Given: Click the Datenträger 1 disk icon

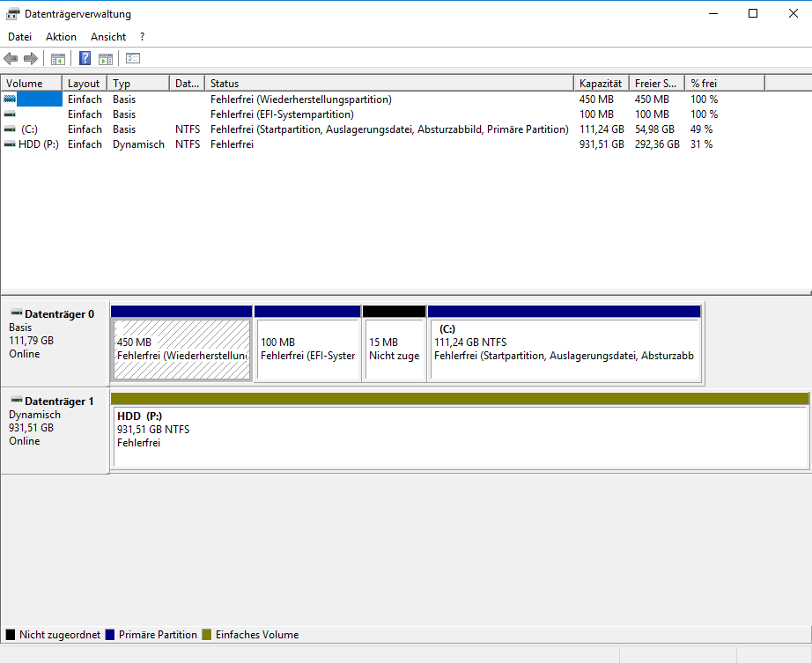Looking at the screenshot, I should [17, 400].
